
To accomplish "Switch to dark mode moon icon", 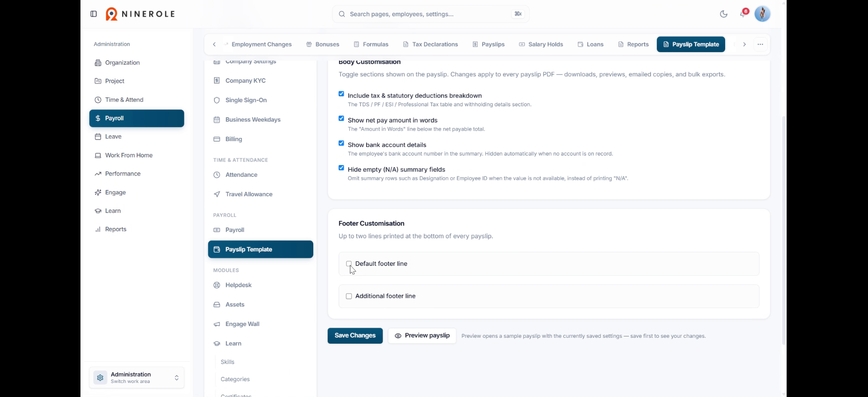I will (724, 14).
